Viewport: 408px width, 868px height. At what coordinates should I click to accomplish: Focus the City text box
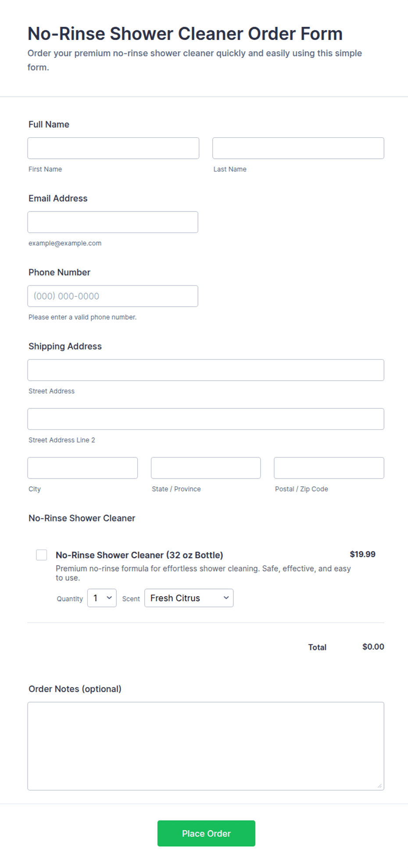coord(82,468)
